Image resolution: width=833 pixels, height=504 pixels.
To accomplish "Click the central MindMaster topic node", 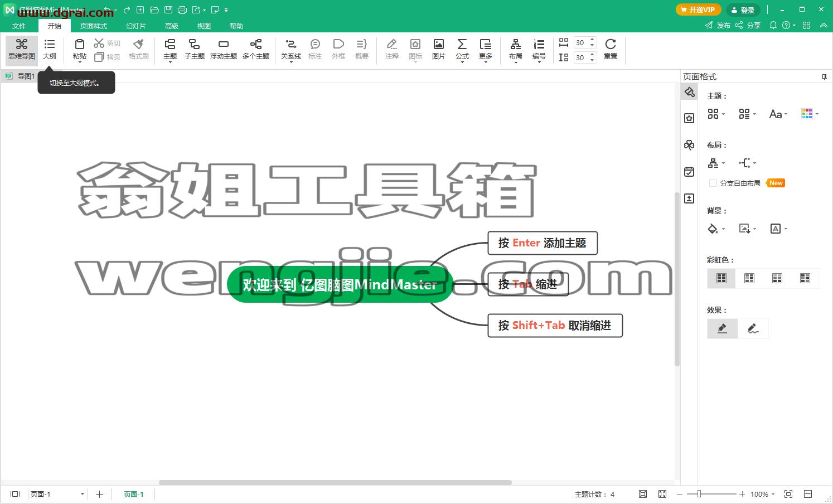I will pyautogui.click(x=340, y=285).
